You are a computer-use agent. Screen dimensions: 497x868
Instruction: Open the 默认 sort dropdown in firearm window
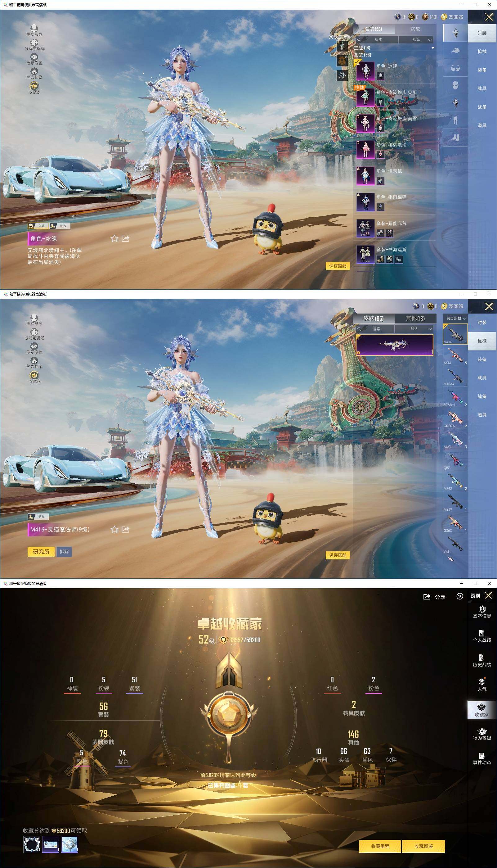pos(415,329)
